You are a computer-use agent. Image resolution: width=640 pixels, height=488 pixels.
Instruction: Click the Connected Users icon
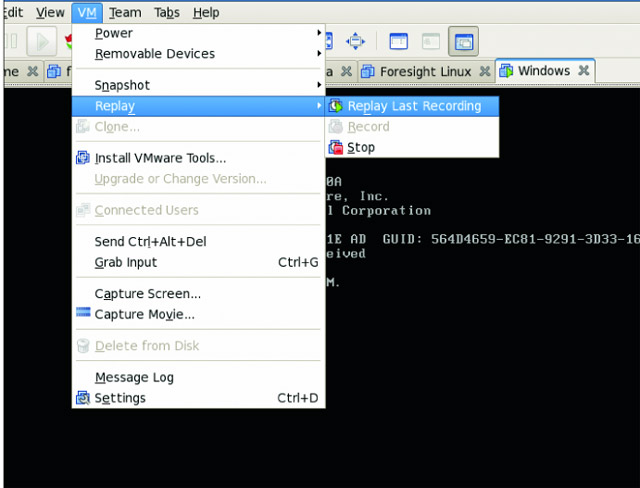click(83, 210)
